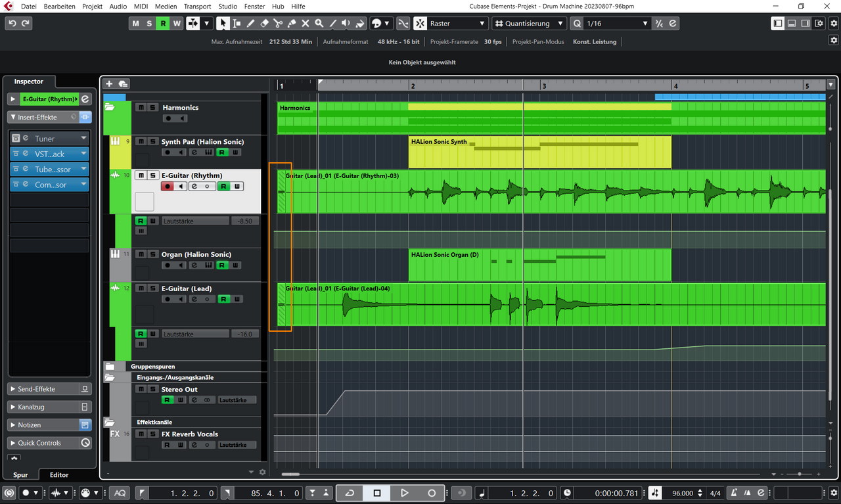Select the Object Selection arrow tool
Image resolution: width=841 pixels, height=504 pixels.
pos(223,24)
